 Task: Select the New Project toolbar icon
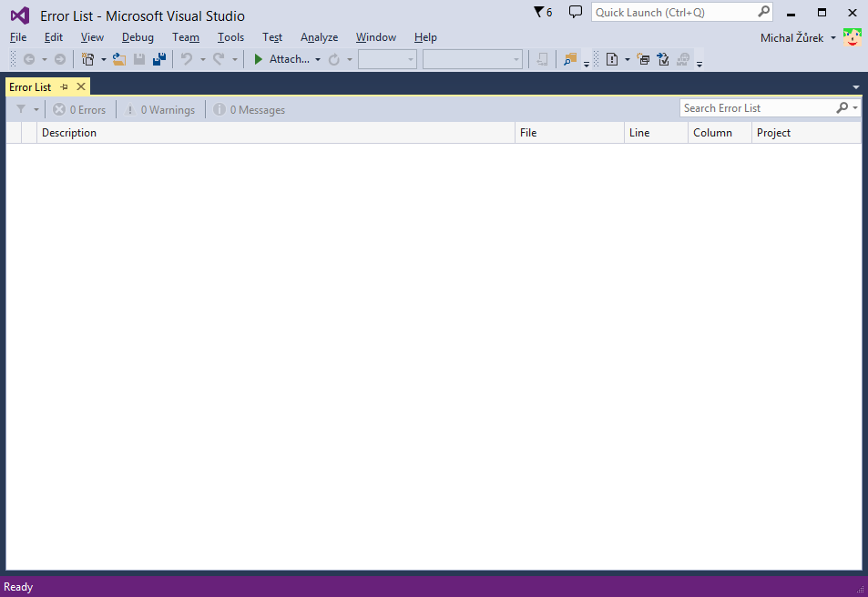[x=88, y=58]
